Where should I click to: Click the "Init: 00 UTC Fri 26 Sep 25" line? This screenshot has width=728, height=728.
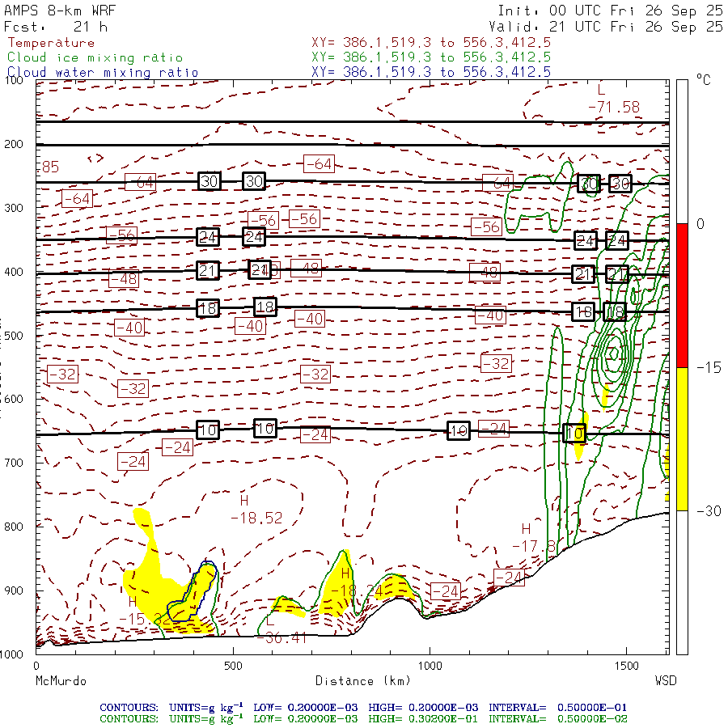pyautogui.click(x=610, y=11)
